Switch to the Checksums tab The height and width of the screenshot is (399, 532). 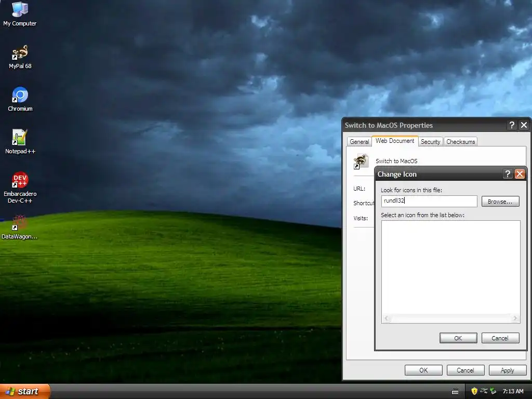pyautogui.click(x=460, y=142)
